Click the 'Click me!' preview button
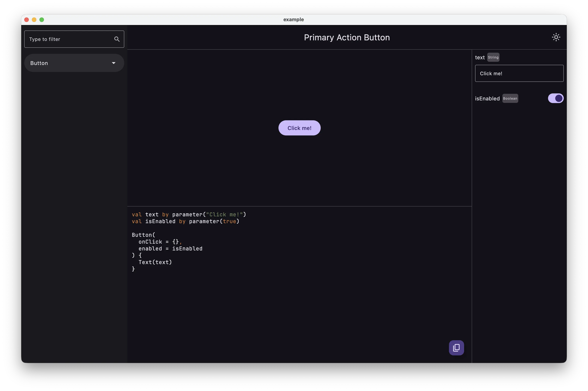Viewport: 588px width, 391px height. click(x=299, y=128)
